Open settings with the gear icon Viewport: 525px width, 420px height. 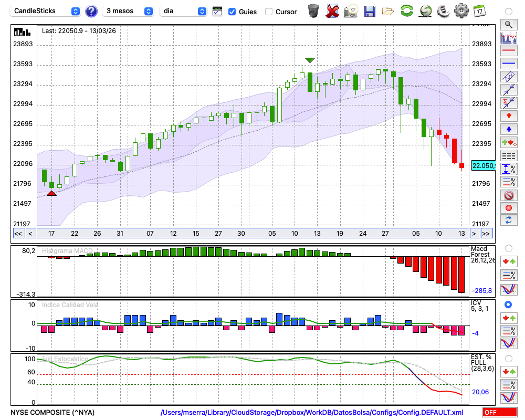[x=461, y=11]
